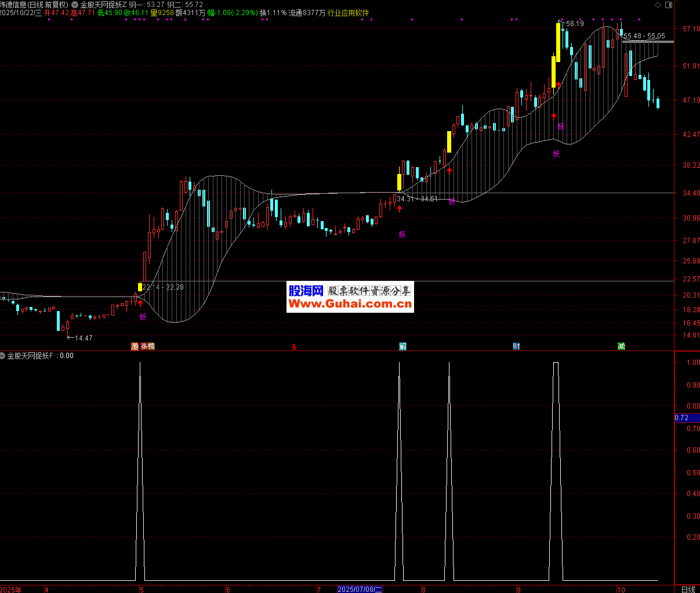The image size is (700, 593).
Task: Open the www.Guhai.com.cn watermark link
Action: click(350, 303)
